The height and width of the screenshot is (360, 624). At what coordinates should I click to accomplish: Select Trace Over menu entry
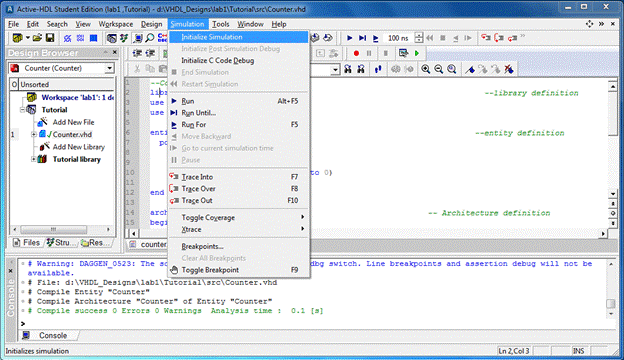tap(239, 189)
